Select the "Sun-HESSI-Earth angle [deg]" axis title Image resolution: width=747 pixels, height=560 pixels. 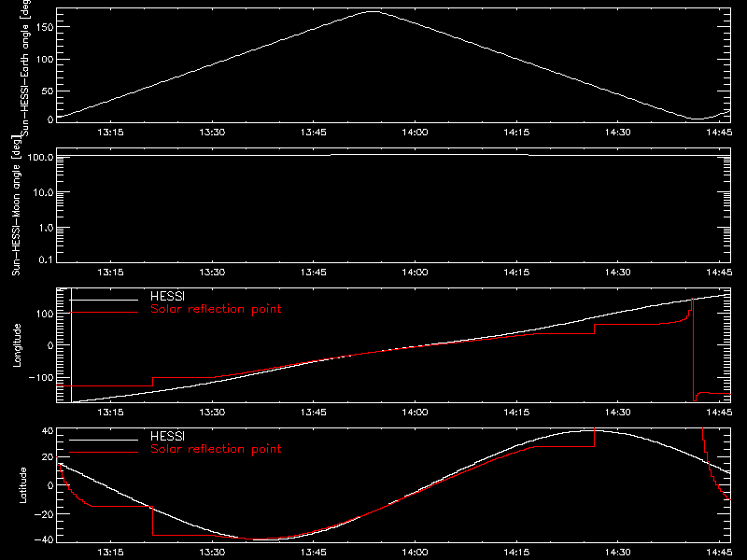tap(25, 68)
